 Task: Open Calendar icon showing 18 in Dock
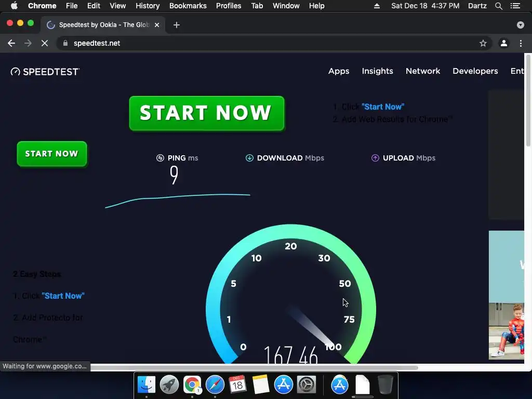coord(237,385)
